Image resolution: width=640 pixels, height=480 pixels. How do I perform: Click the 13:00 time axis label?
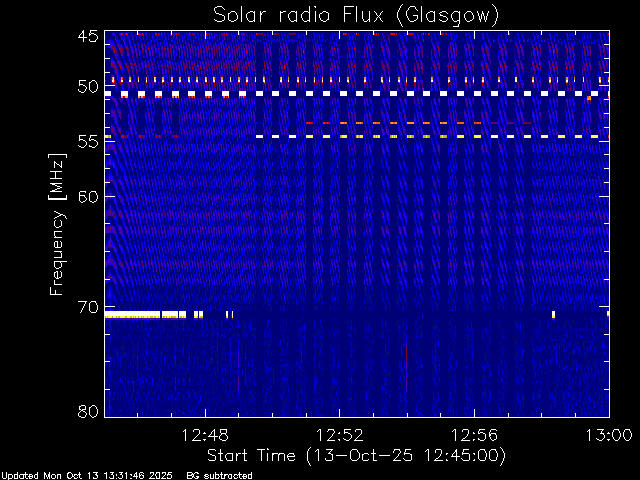click(609, 435)
